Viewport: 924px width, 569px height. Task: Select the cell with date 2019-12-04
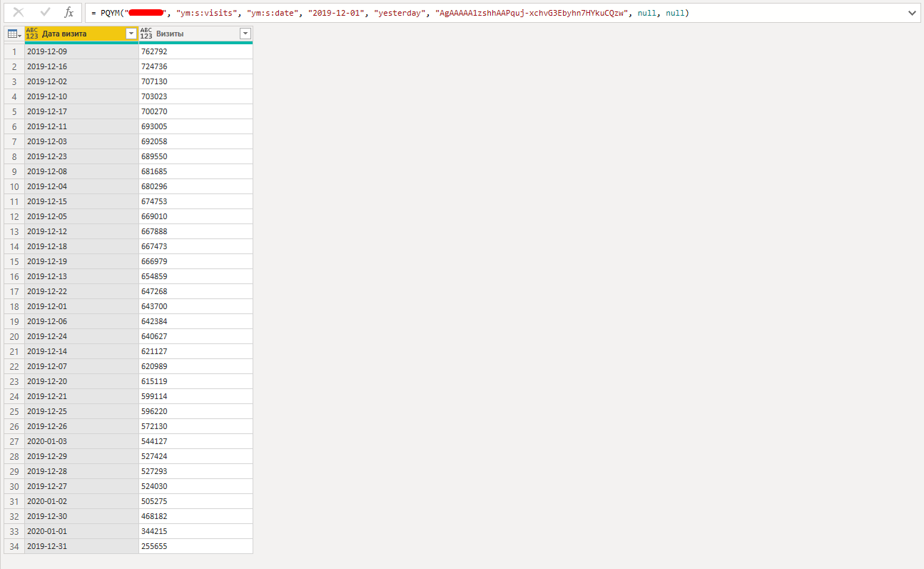coord(81,186)
